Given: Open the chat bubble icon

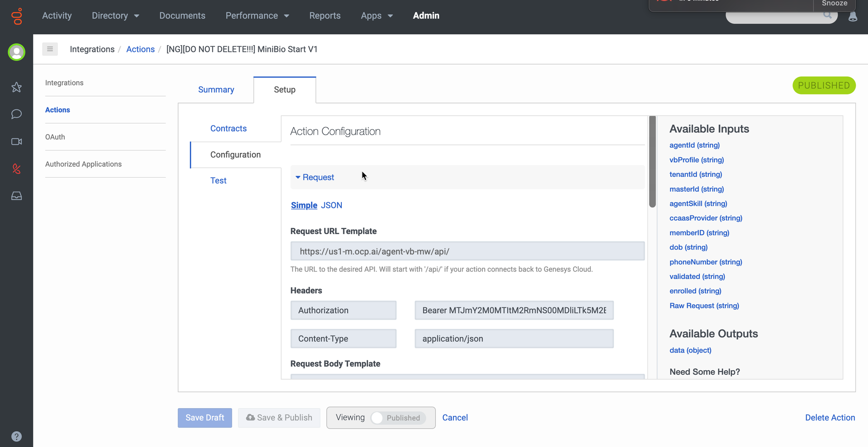Looking at the screenshot, I should (x=17, y=114).
